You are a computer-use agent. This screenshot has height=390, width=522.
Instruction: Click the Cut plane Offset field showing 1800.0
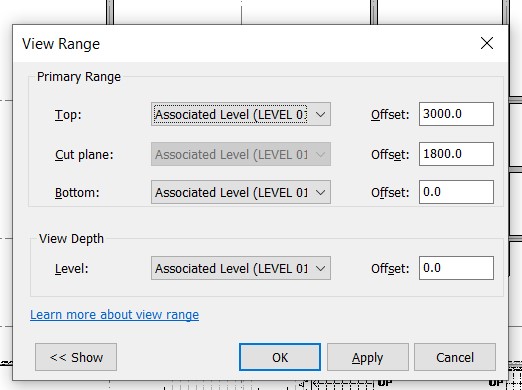click(456, 154)
